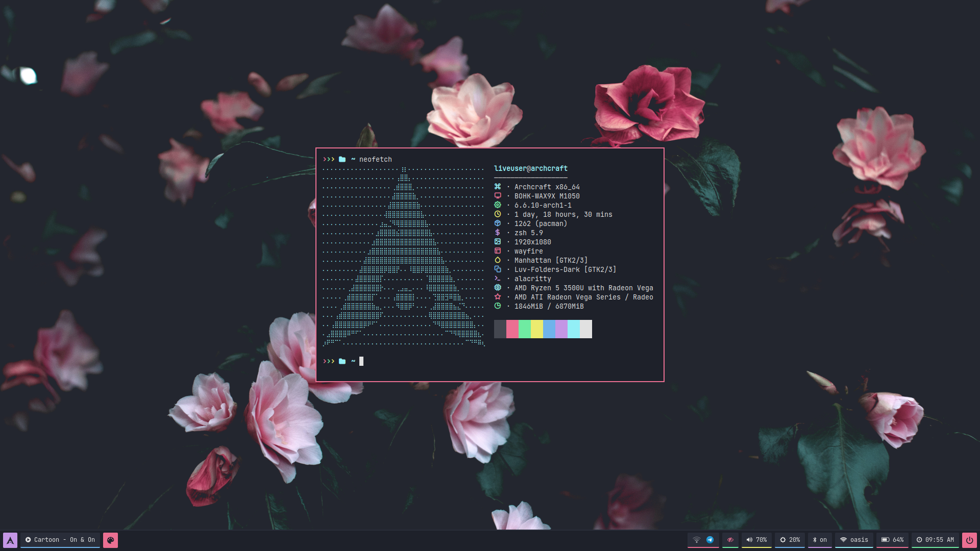The width and height of the screenshot is (980, 551).
Task: Click the folder icon in neofetch prompt
Action: [x=342, y=159]
